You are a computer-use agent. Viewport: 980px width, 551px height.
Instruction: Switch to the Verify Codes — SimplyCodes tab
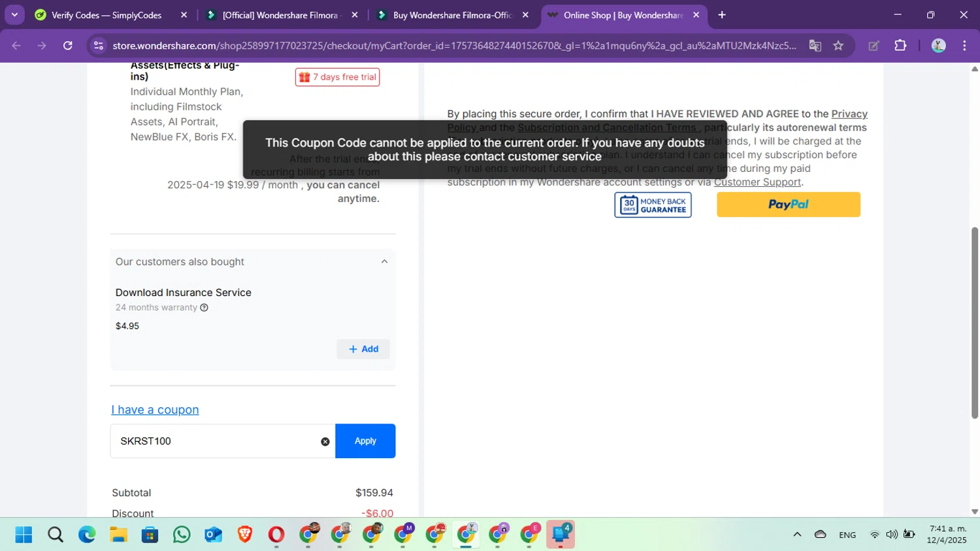(x=106, y=15)
